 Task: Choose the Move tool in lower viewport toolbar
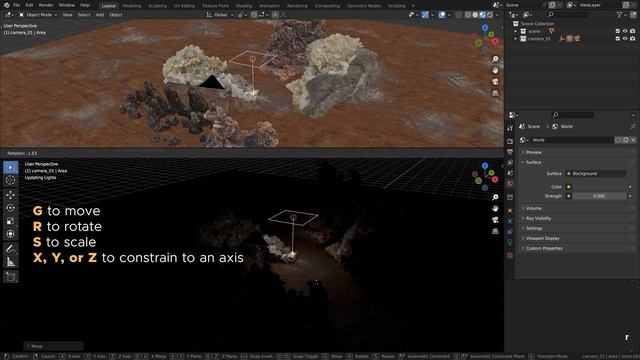point(11,195)
